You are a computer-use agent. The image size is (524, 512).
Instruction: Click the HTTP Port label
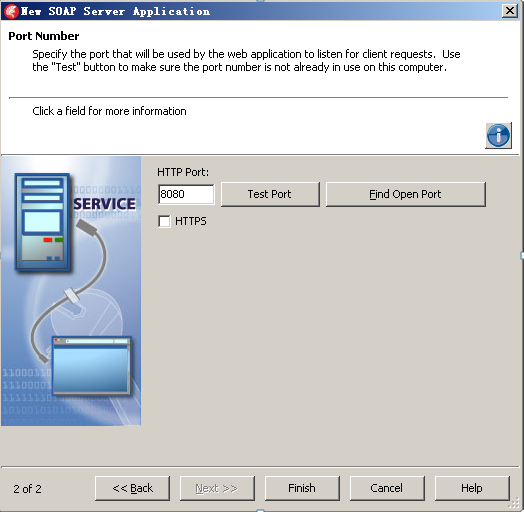183,172
